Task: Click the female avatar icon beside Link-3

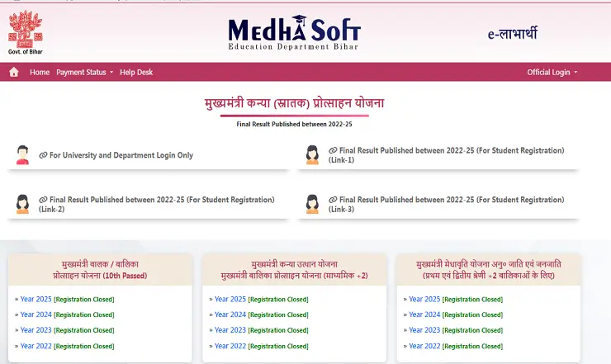Action: [312, 204]
